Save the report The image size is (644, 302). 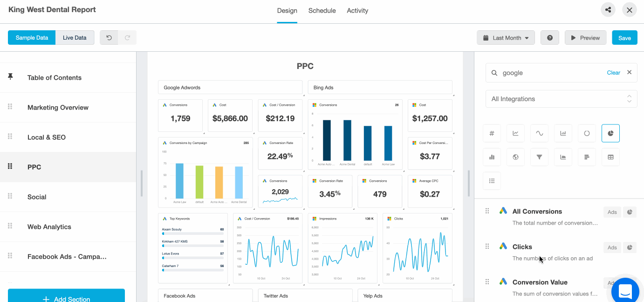624,38
